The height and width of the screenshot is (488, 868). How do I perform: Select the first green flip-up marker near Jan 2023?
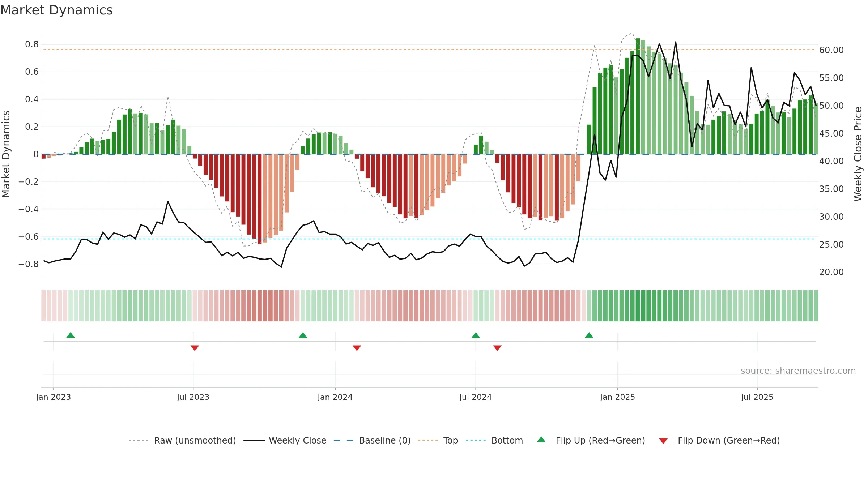click(71, 335)
